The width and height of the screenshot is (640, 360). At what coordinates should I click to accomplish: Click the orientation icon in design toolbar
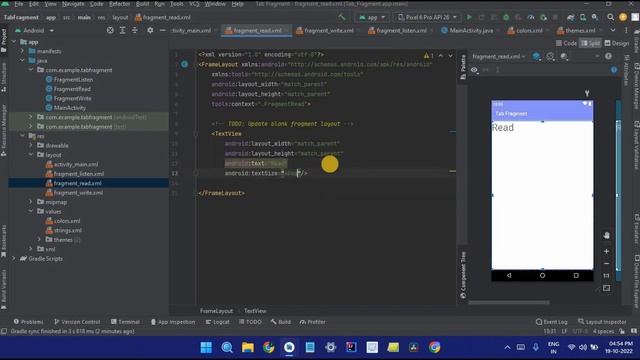pyautogui.click(x=550, y=56)
